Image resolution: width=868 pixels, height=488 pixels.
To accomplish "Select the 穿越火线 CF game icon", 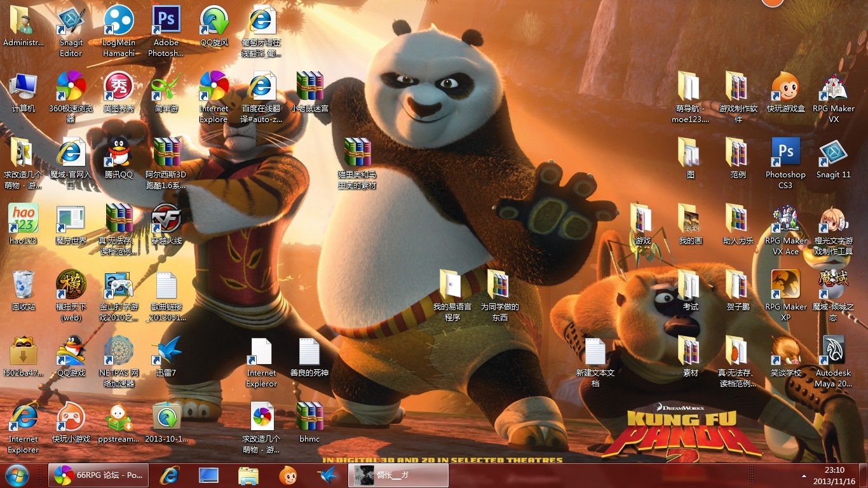I will [166, 225].
